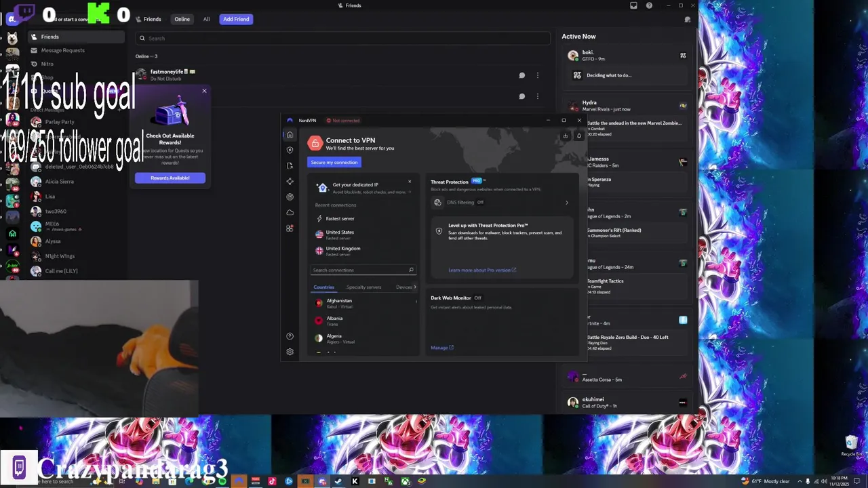The width and height of the screenshot is (868, 488).
Task: Open Parlay Party direct message
Action: point(76,122)
